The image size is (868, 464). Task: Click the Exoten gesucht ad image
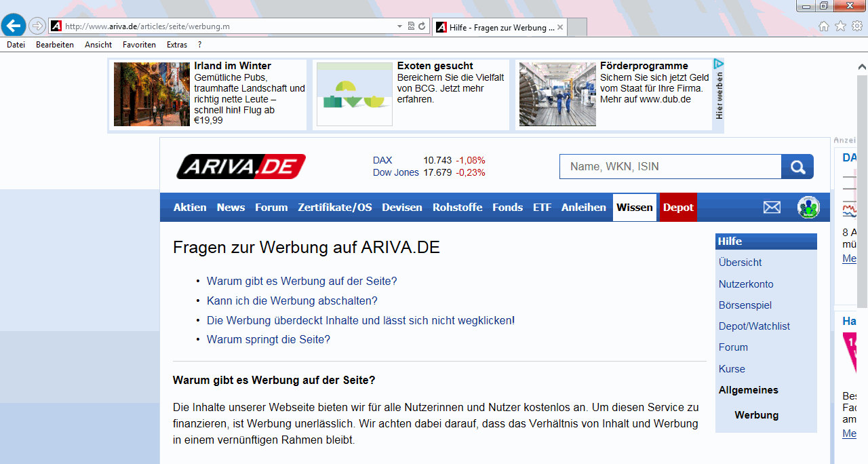355,94
